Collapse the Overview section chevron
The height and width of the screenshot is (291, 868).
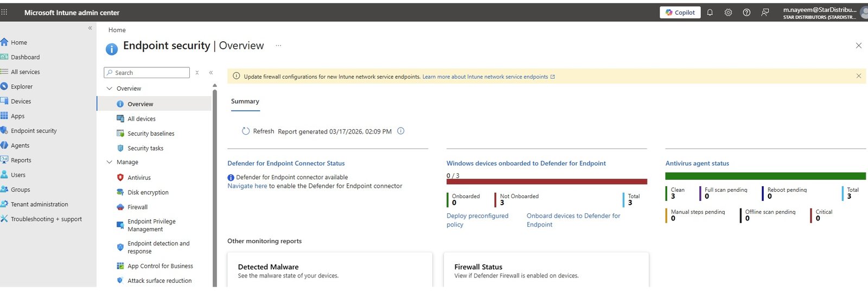click(x=109, y=88)
